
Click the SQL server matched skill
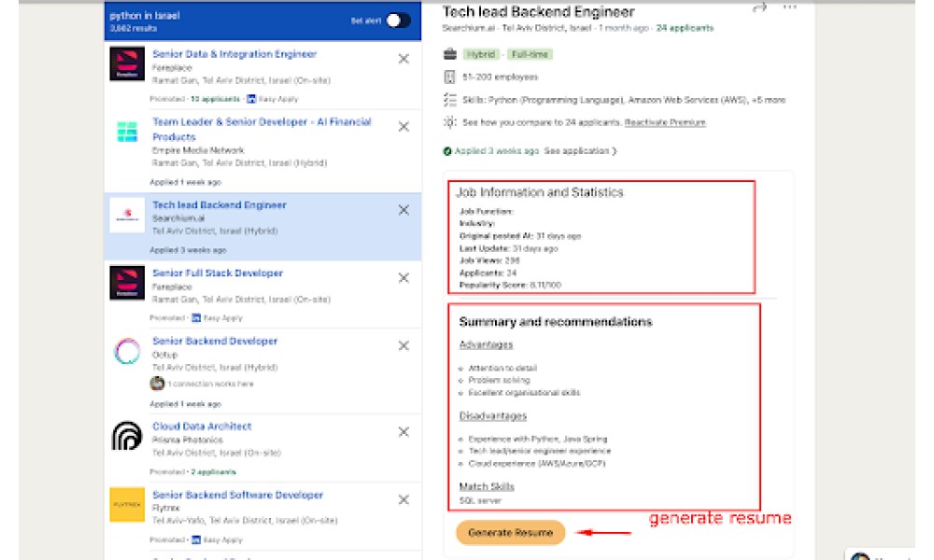point(480,501)
